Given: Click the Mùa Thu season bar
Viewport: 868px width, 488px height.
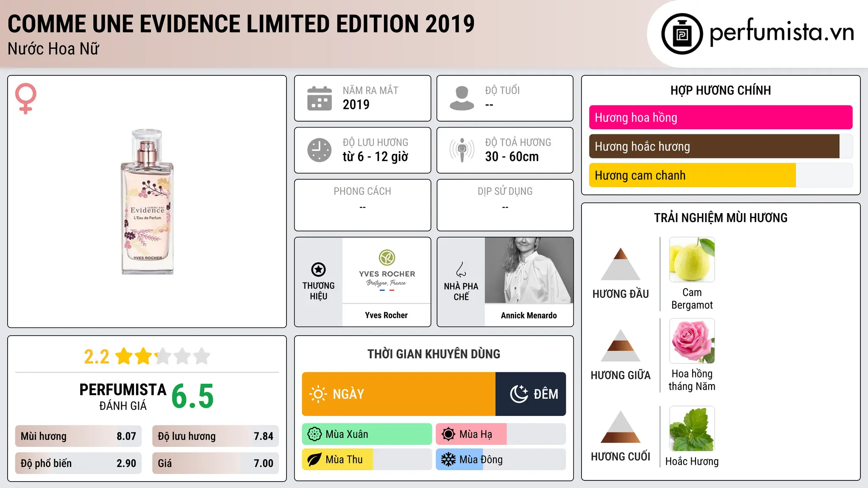Looking at the screenshot, I should coord(367,460).
